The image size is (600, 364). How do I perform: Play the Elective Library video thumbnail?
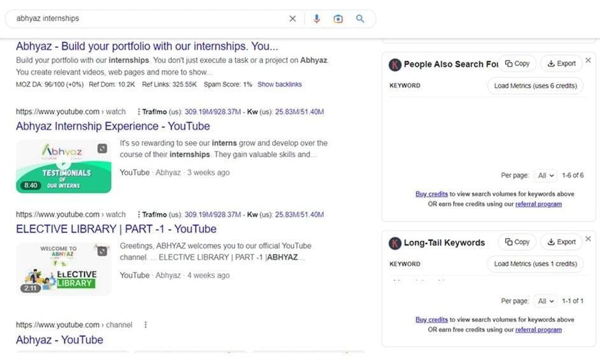click(x=64, y=269)
